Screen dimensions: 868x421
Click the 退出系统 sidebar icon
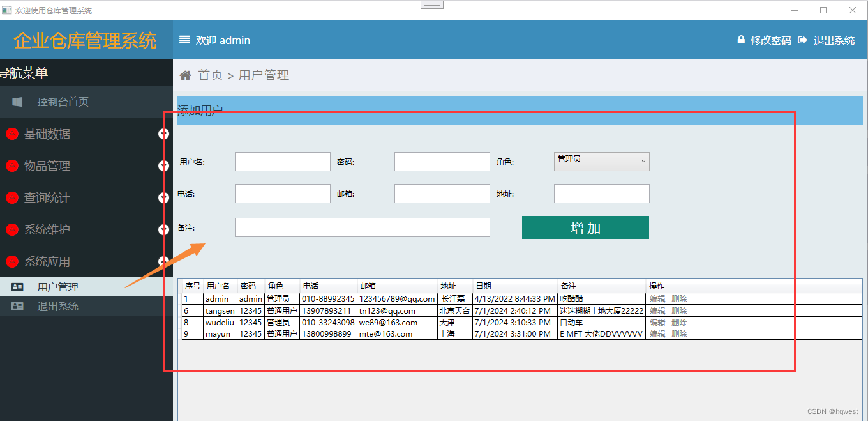click(17, 306)
